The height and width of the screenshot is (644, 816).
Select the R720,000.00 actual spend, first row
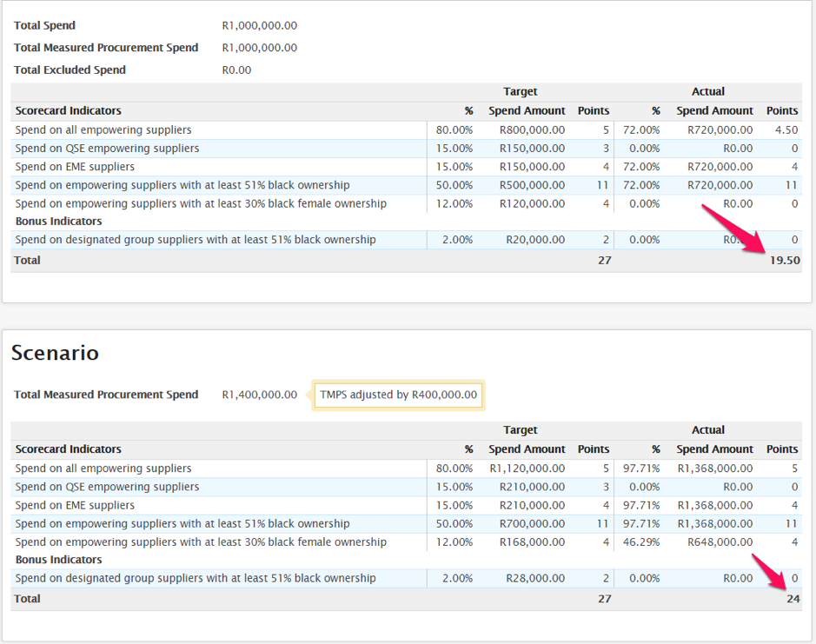(720, 130)
